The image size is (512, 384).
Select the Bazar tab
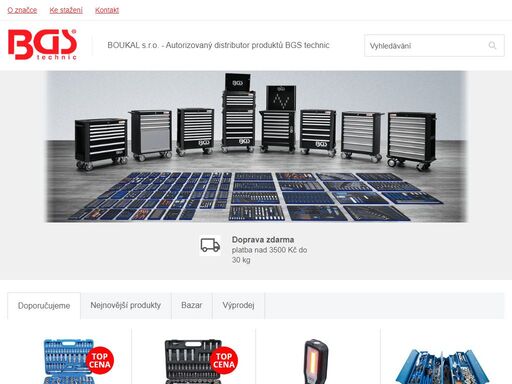[x=192, y=305]
